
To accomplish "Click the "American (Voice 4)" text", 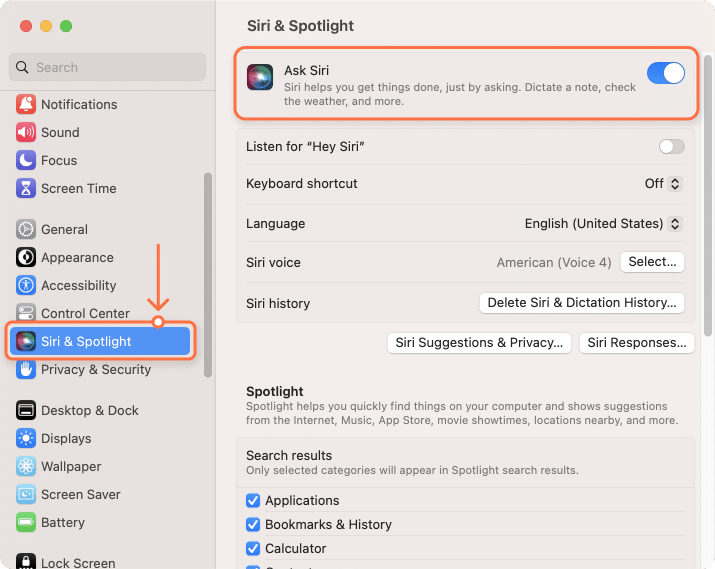I will (x=554, y=263).
